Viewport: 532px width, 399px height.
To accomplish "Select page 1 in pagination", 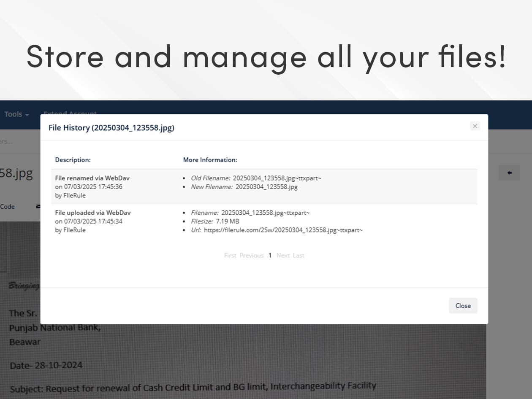I will tap(270, 256).
